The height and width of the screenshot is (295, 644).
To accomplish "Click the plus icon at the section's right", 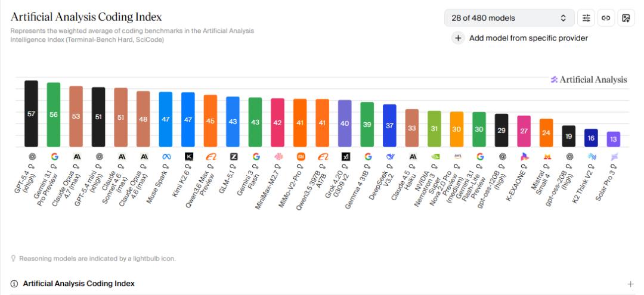I will 630,284.
